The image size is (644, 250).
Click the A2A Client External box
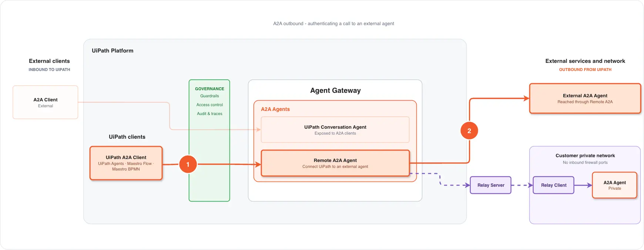tap(46, 102)
